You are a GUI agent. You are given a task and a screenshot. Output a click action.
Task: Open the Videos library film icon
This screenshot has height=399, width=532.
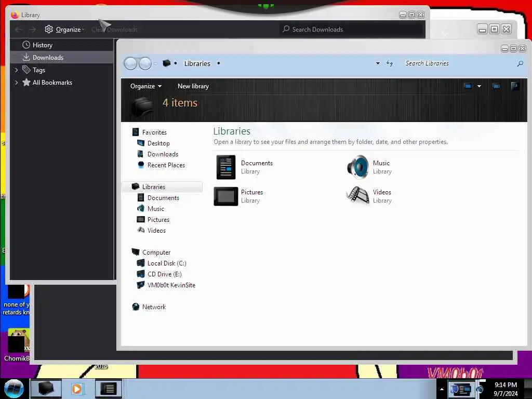coord(357,195)
